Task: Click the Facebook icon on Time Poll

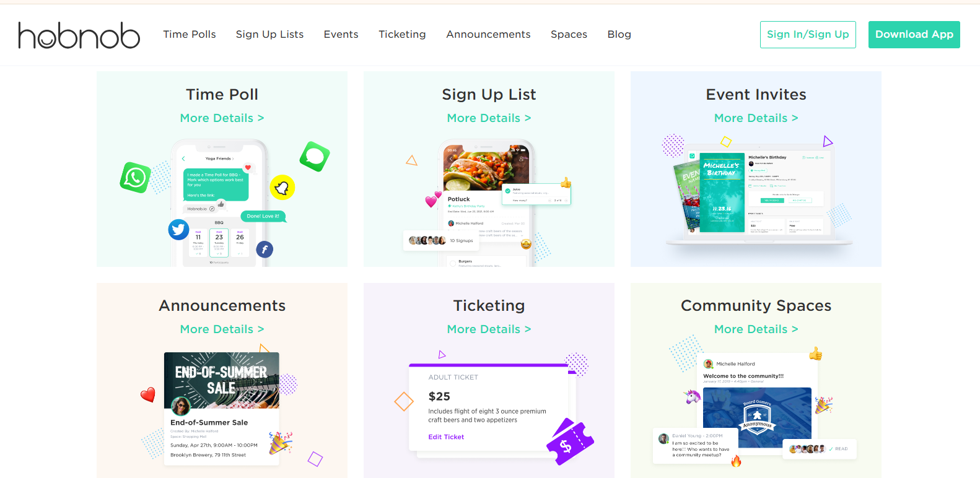Action: pyautogui.click(x=265, y=250)
